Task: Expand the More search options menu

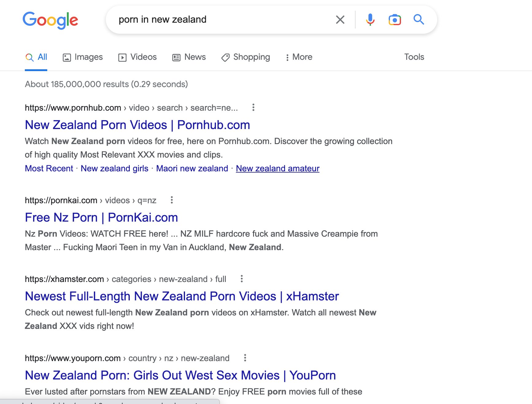Action: tap(299, 57)
